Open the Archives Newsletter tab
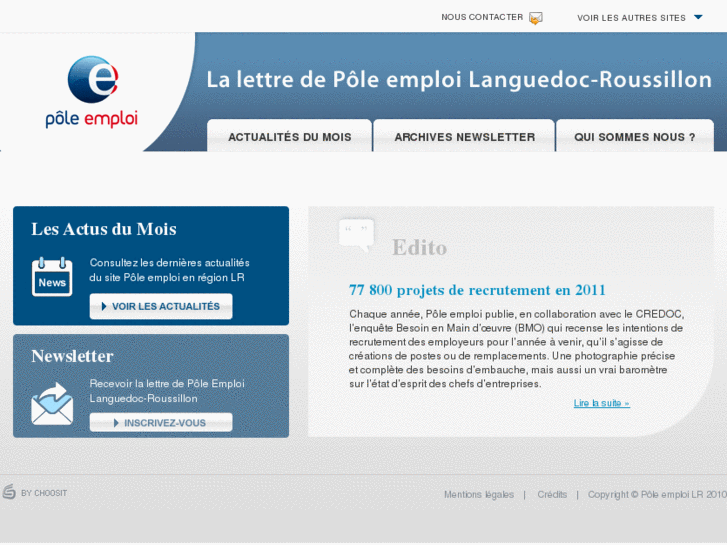The width and height of the screenshot is (727, 545). tap(464, 136)
